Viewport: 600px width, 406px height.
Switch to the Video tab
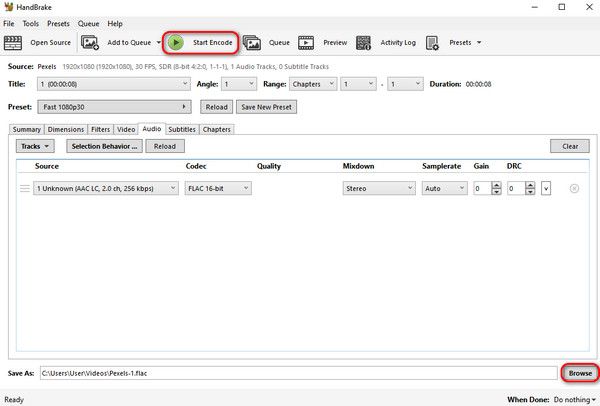coord(126,129)
